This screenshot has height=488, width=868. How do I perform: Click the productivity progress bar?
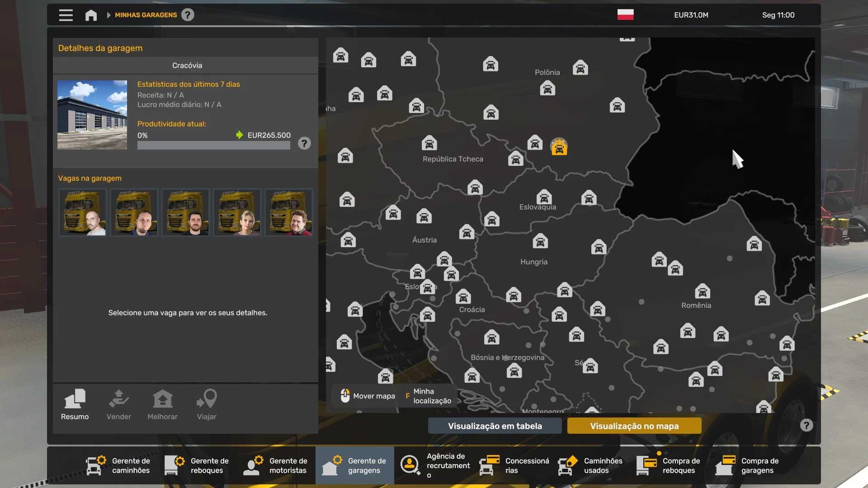click(213, 145)
